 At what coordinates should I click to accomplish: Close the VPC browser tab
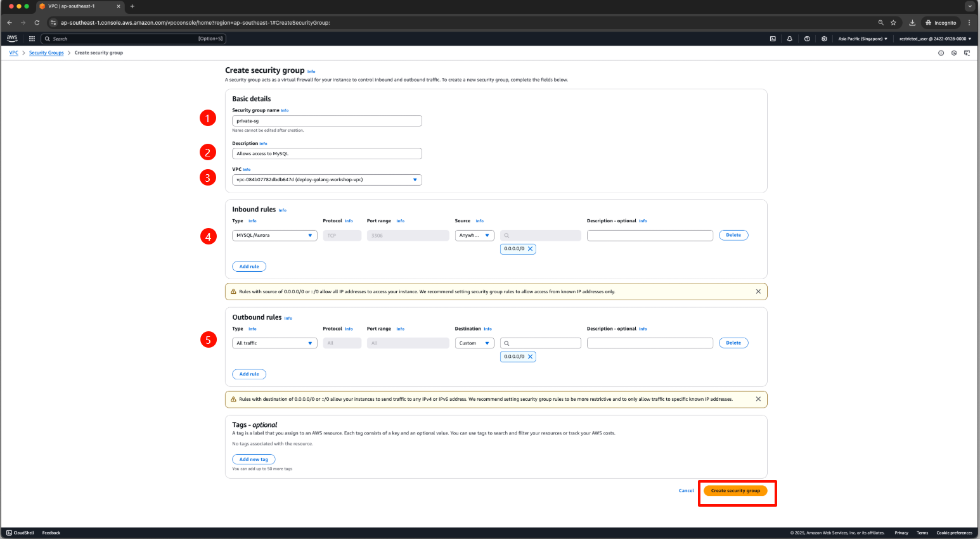coord(119,6)
